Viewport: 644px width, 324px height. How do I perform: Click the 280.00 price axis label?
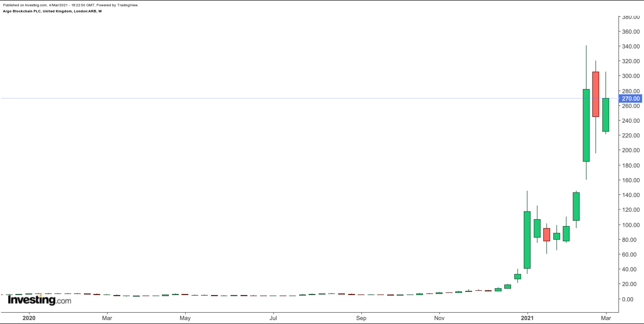tap(631, 91)
